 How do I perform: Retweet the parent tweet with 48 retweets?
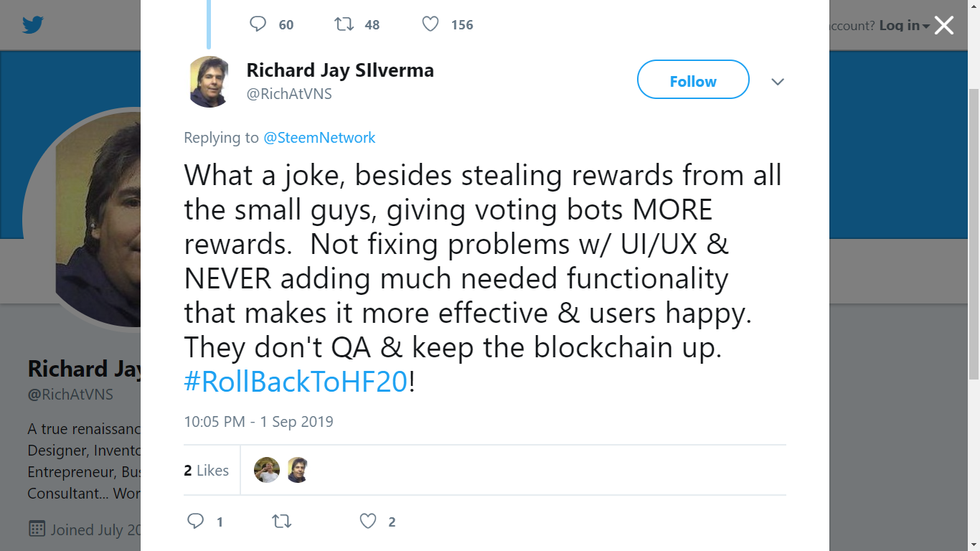pos(344,24)
